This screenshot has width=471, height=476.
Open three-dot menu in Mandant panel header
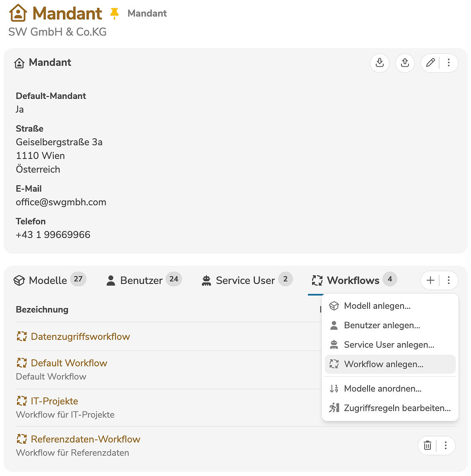pyautogui.click(x=449, y=63)
